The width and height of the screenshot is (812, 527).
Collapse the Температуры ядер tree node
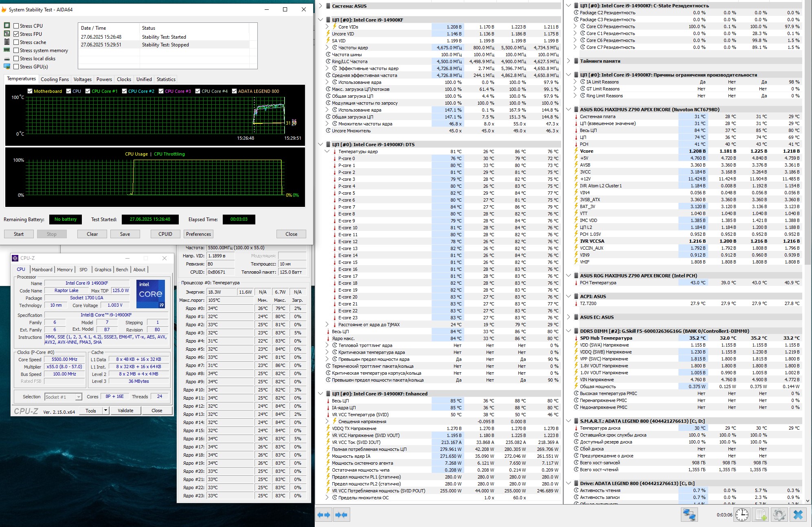tap(327, 152)
